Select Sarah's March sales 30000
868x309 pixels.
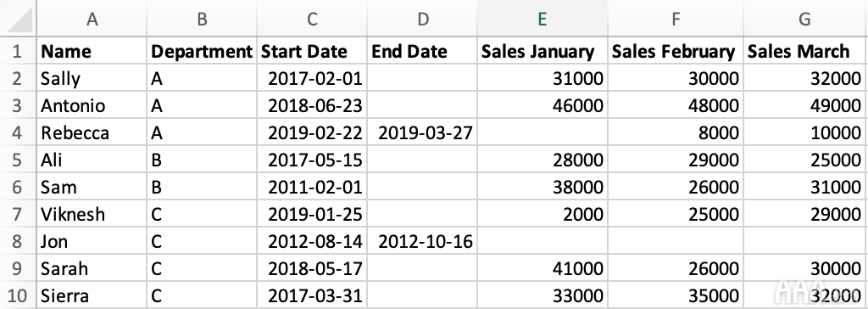(x=805, y=268)
